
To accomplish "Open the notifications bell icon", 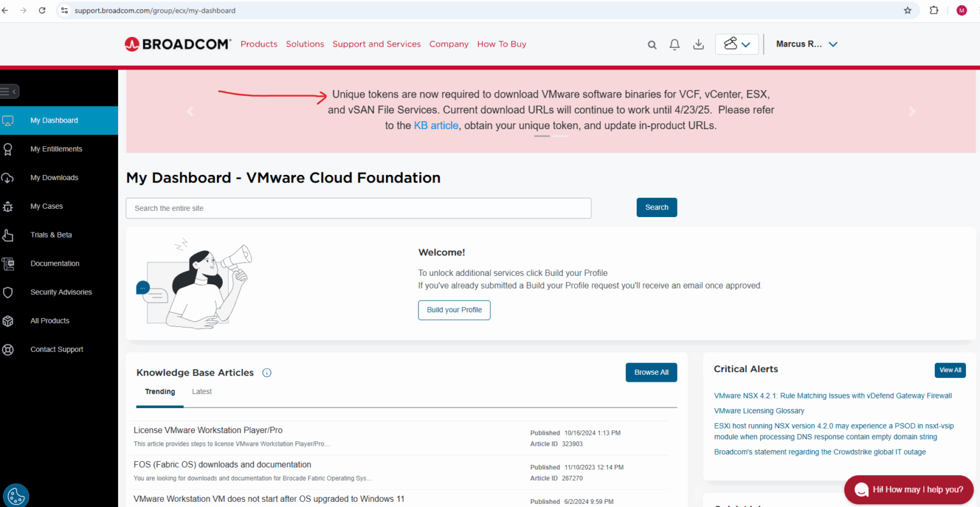I will (674, 44).
